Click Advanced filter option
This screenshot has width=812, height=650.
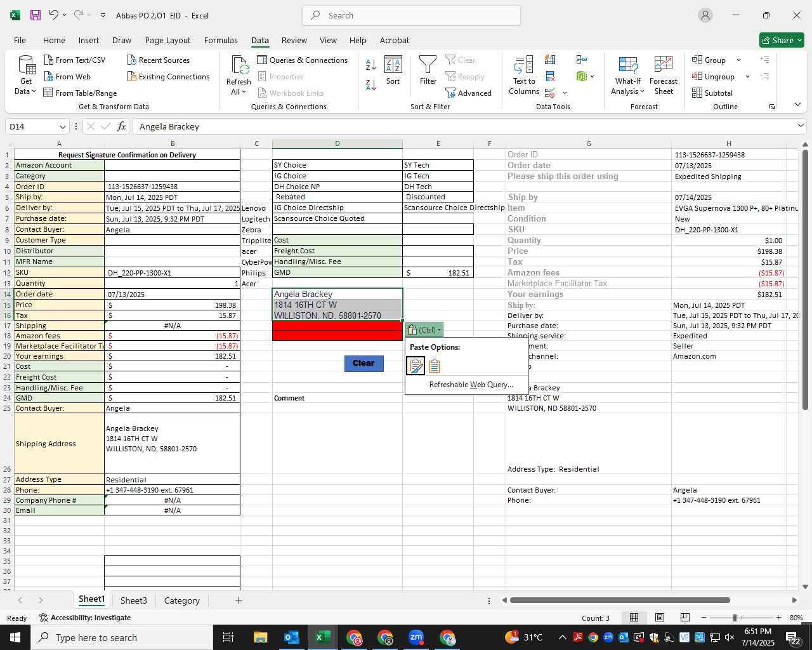(468, 93)
